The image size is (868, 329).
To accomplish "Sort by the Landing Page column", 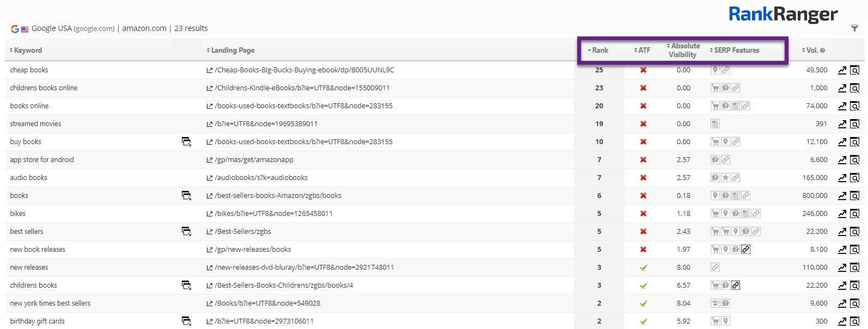I will click(x=233, y=51).
